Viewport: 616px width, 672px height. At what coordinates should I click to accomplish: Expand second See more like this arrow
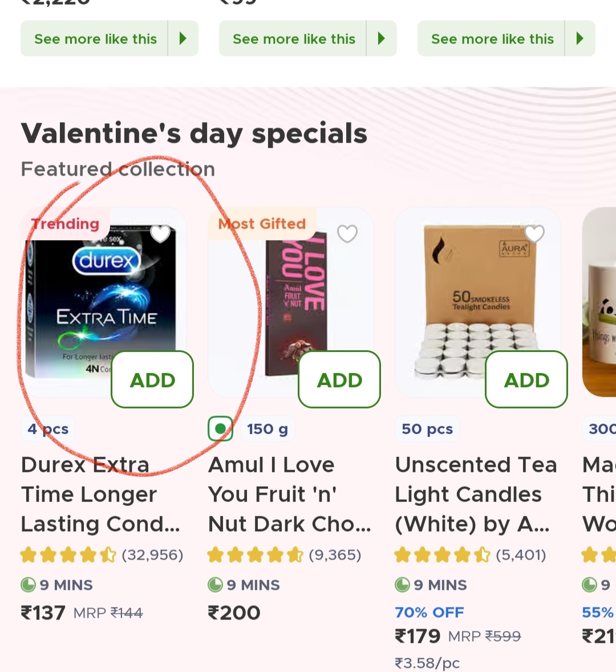tap(382, 39)
